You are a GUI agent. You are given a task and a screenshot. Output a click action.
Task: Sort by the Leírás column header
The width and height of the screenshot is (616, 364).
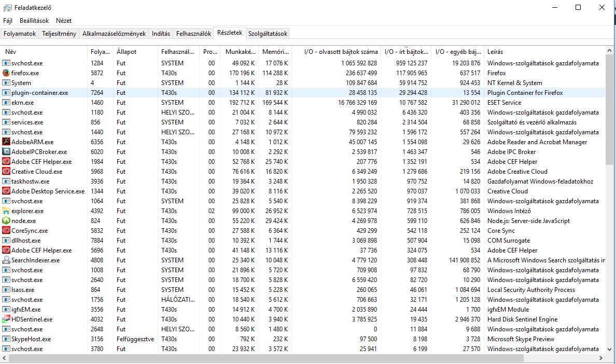(x=544, y=52)
